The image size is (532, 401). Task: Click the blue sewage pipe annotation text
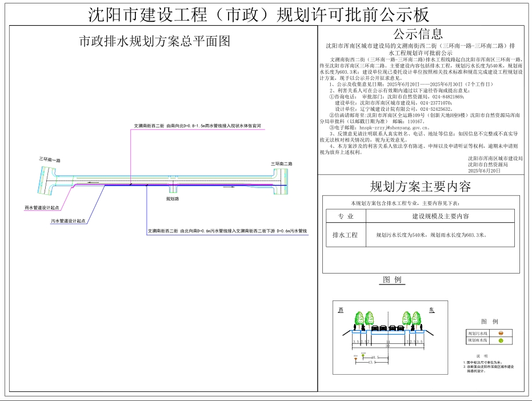point(227,231)
